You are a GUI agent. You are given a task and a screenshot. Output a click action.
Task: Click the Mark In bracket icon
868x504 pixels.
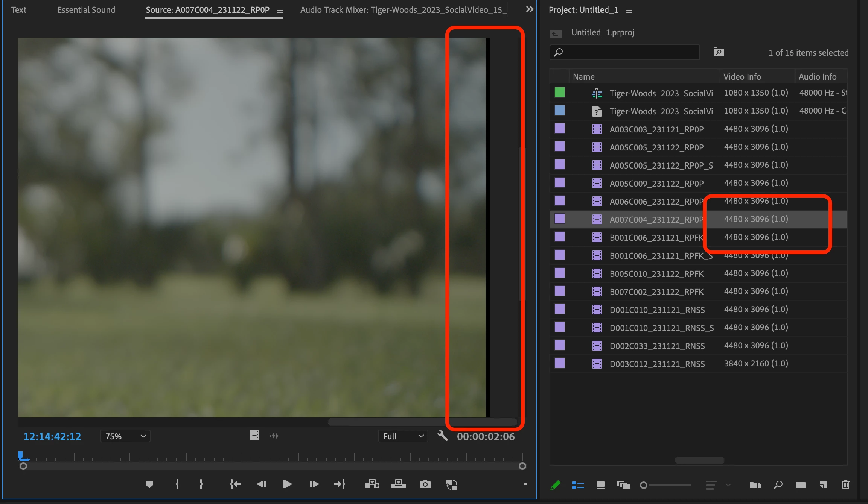(177, 484)
